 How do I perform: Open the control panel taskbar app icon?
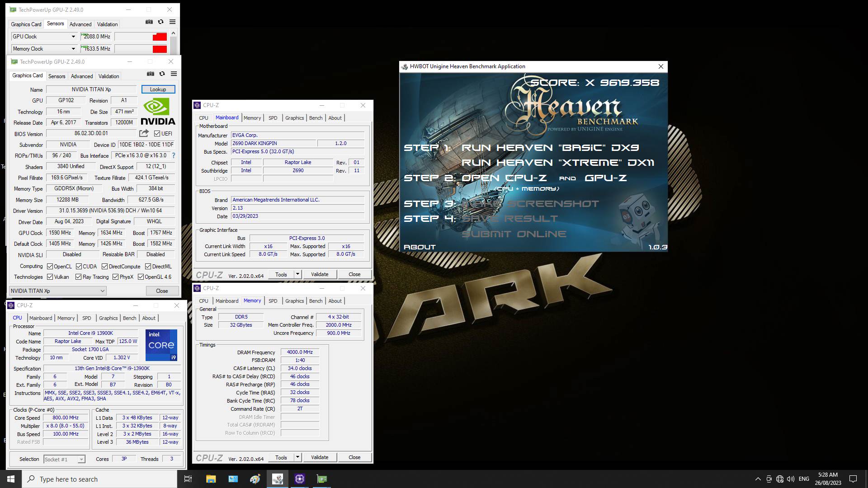233,479
